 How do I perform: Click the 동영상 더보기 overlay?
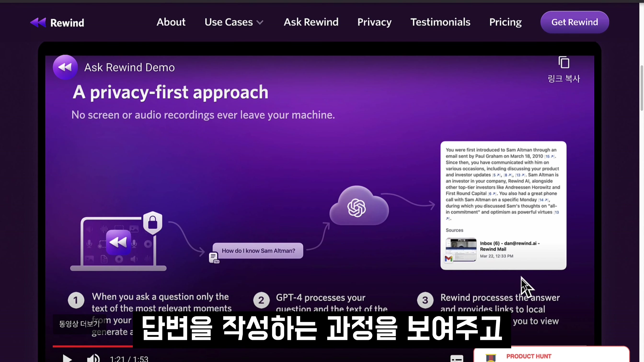(x=79, y=324)
